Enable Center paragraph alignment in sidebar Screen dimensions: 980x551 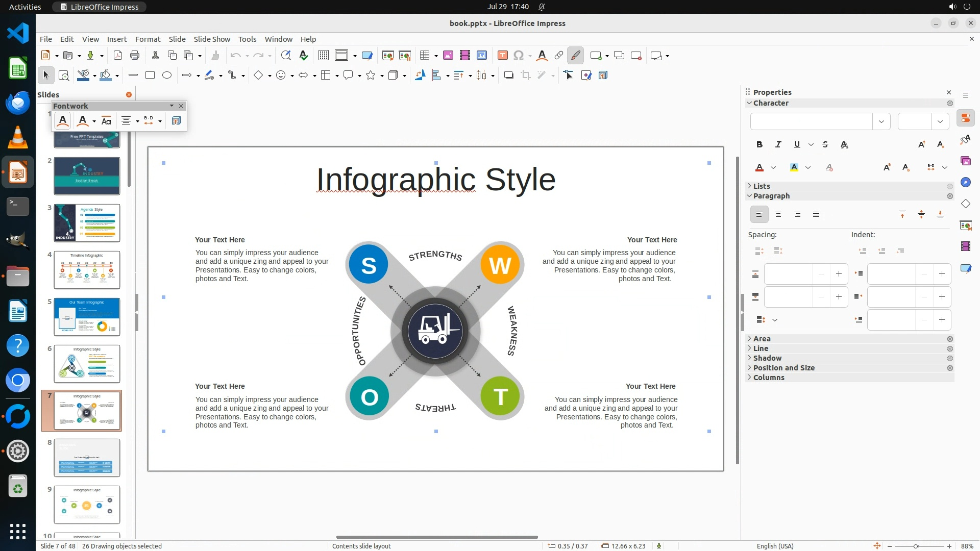pos(778,215)
